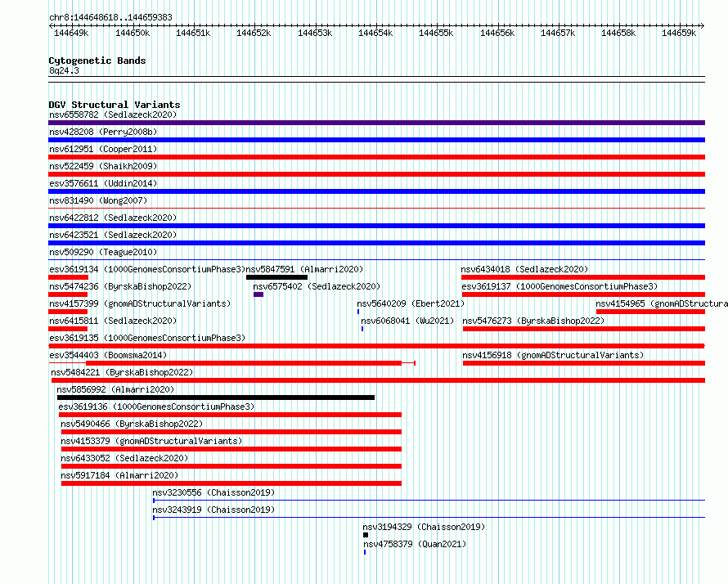728x584 pixels.
Task: Select the nsv5856992 (Almarri2020) label
Action: click(x=115, y=389)
